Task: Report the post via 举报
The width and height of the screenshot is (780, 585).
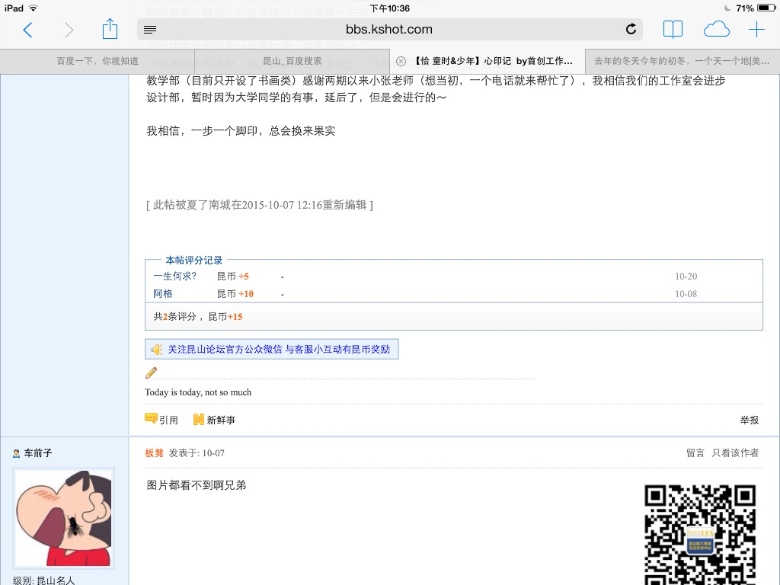Action: click(x=748, y=420)
